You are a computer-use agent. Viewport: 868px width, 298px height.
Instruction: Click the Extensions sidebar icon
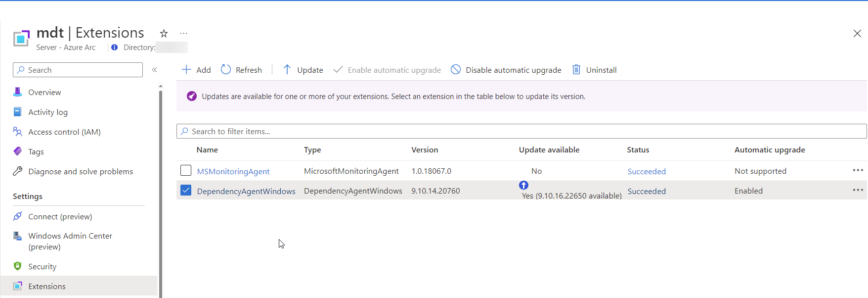pos(18,286)
